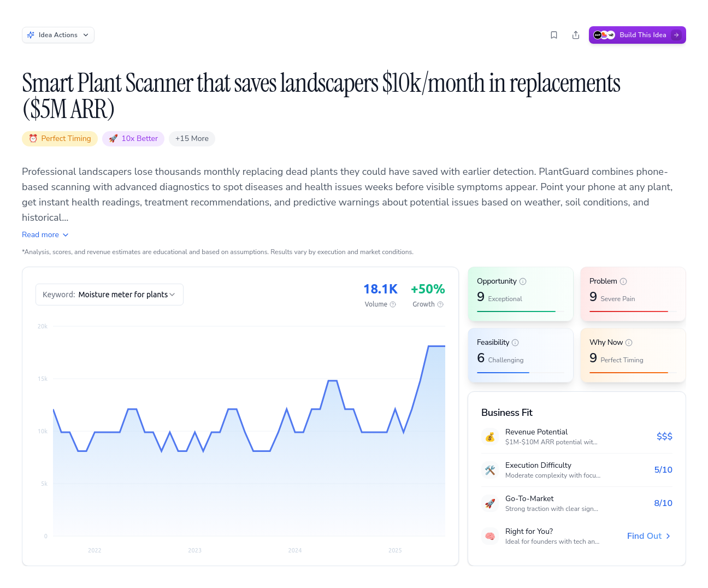Click the 5/10 execution score
The height and width of the screenshot is (588, 708).
coord(663,470)
